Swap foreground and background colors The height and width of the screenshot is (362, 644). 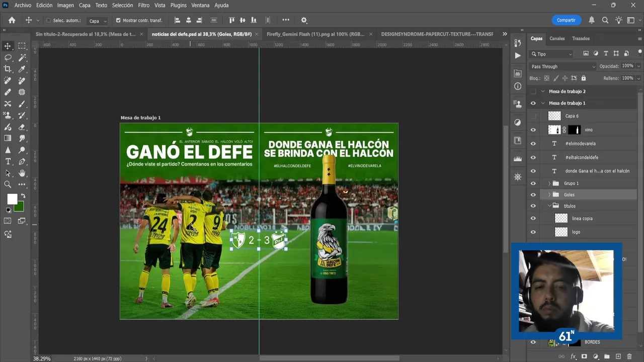point(23,196)
